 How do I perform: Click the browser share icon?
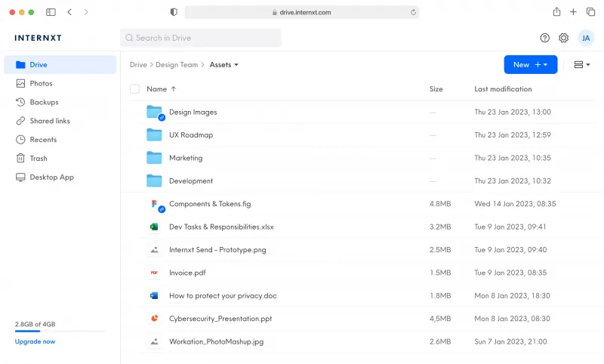coord(556,12)
